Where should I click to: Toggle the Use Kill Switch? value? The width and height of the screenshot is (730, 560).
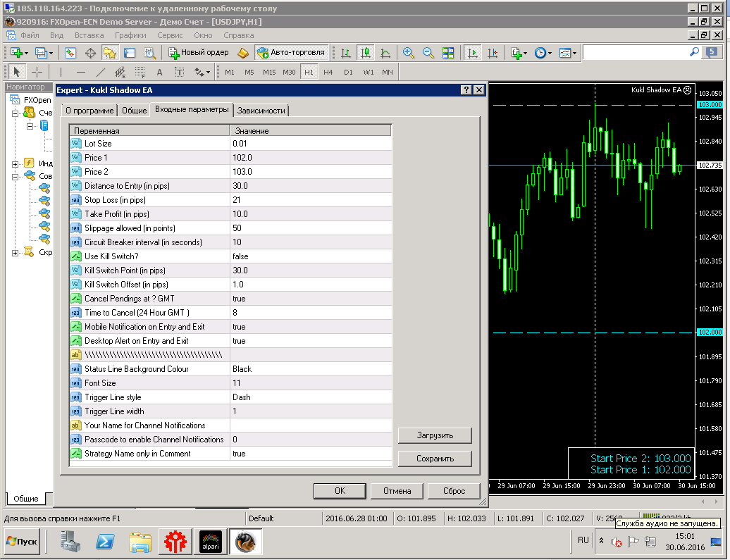pyautogui.click(x=311, y=256)
